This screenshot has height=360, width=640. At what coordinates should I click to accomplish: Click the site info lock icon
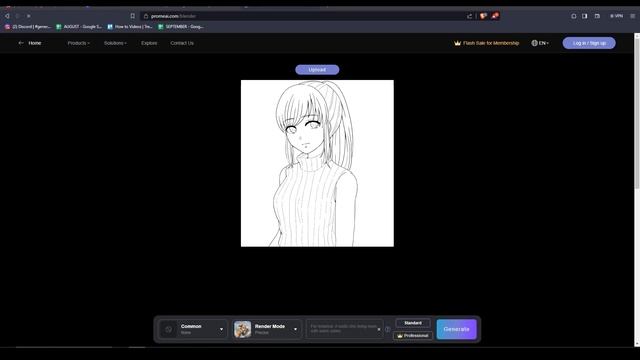point(146,16)
